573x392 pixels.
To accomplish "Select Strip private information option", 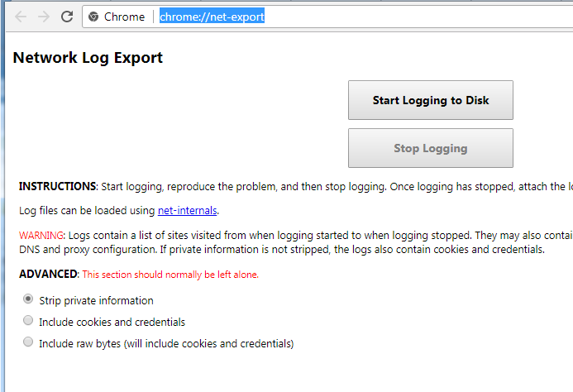I will point(29,299).
